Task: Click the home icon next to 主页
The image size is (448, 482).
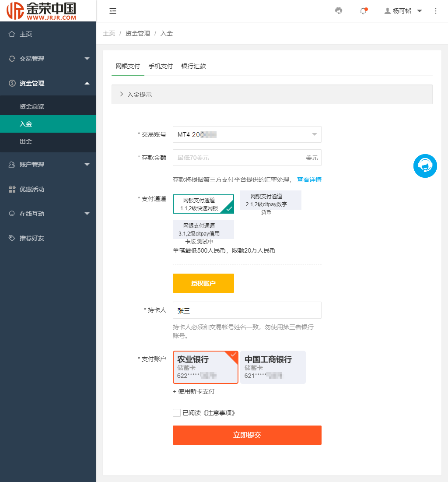Action: click(x=12, y=34)
